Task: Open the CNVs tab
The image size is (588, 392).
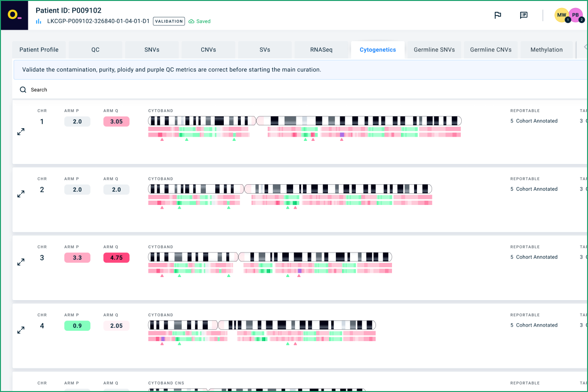Action: (209, 49)
